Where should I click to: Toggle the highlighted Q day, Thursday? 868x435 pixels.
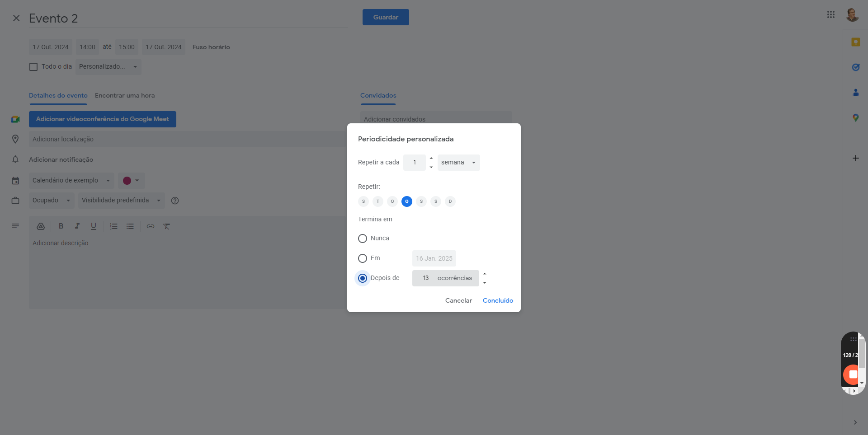[407, 201]
